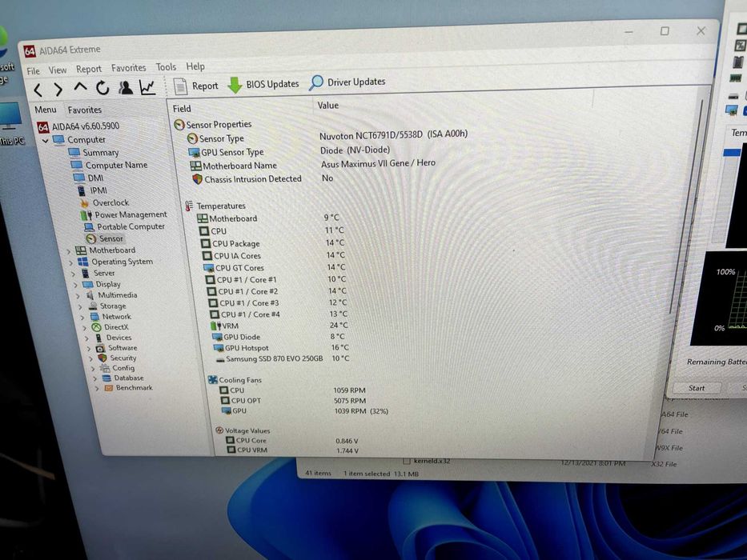Screen dimensions: 747x560
Task: Click the Database tree icon
Action: point(106,378)
